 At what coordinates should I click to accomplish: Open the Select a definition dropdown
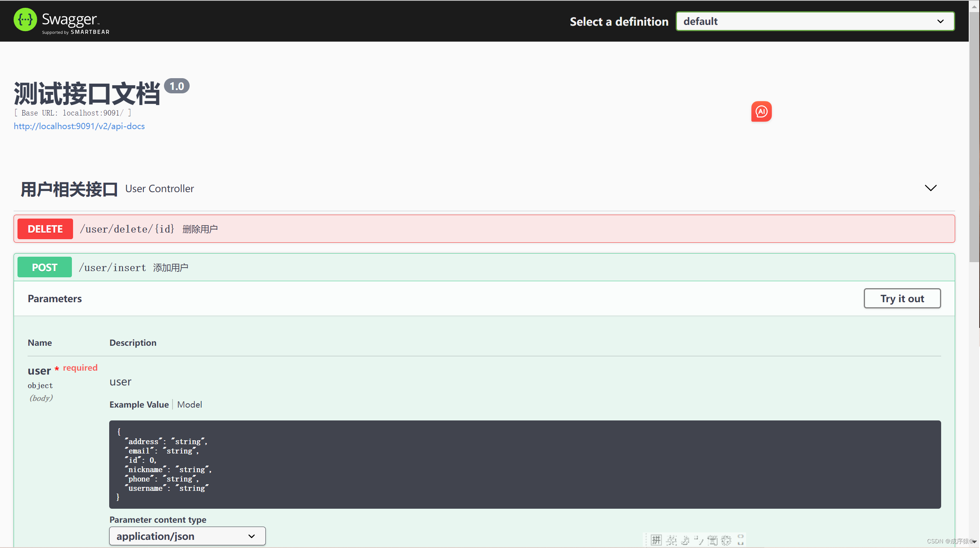tap(815, 21)
